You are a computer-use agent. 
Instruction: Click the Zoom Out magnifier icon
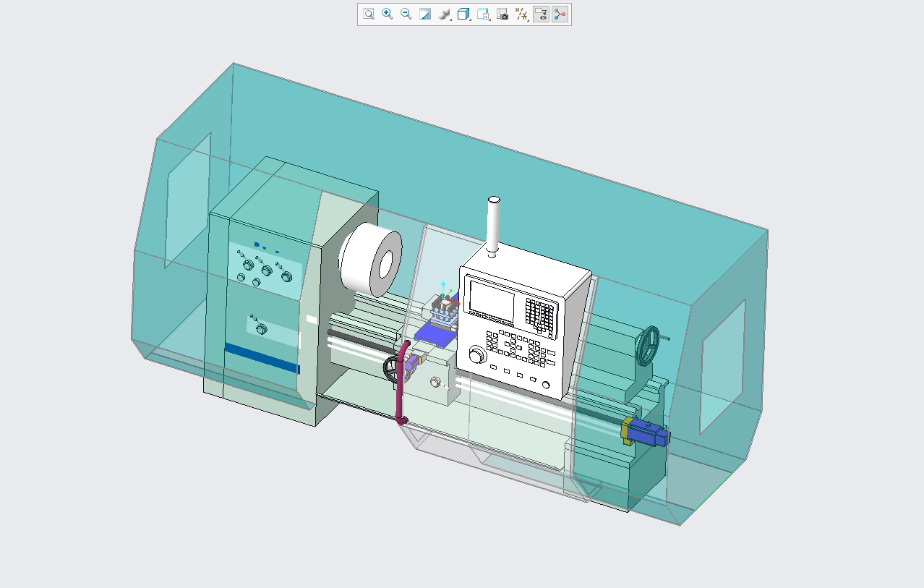[x=406, y=14]
